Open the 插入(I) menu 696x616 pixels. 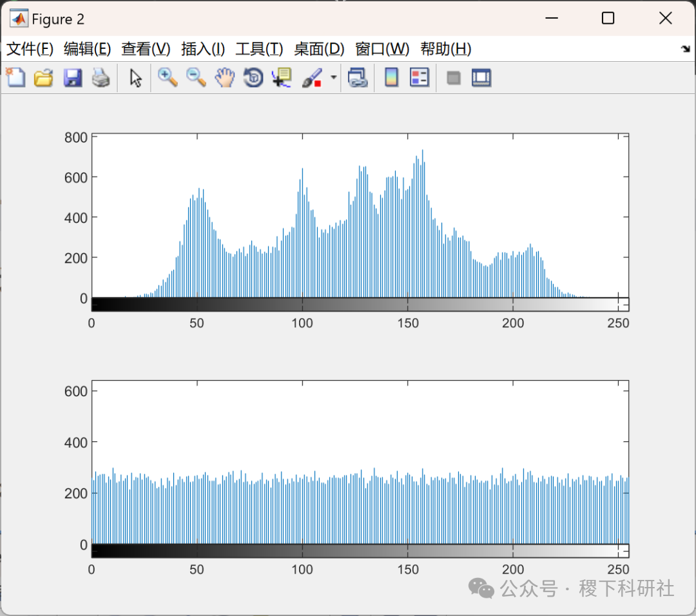(202, 48)
